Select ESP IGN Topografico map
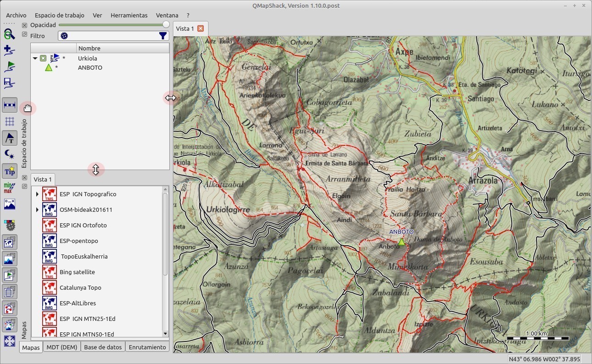 88,194
